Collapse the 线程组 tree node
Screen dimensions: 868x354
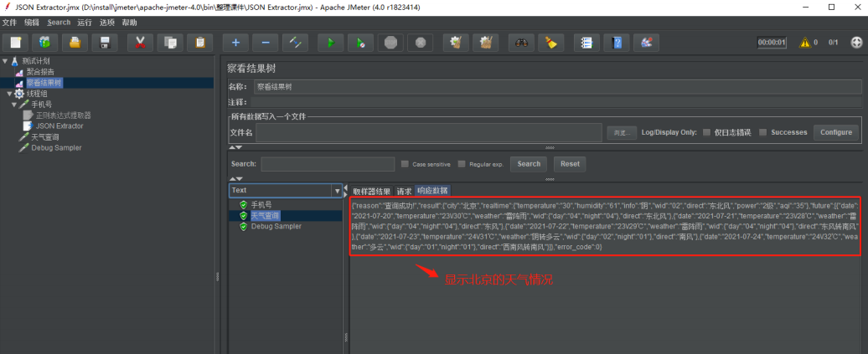[10, 94]
